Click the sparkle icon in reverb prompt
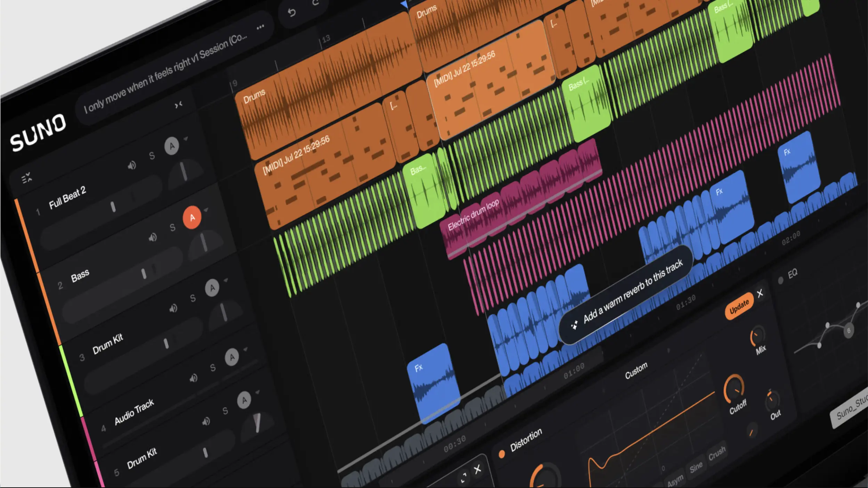The width and height of the screenshot is (868, 488). 574,325
